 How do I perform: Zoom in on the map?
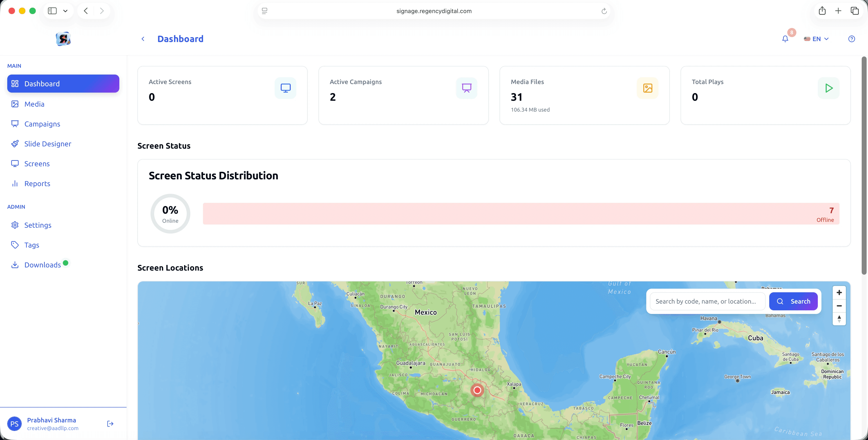pyautogui.click(x=839, y=293)
